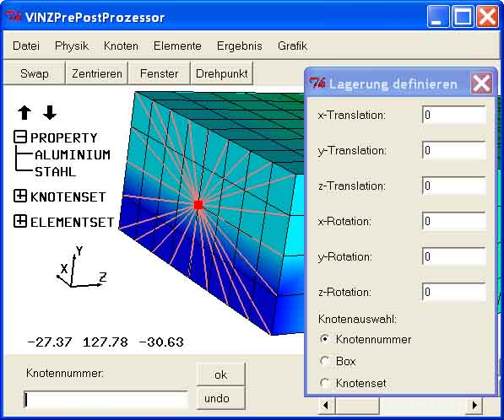Select the Knotenset radio option
Viewport: 504px width, 420px height.
(x=325, y=383)
